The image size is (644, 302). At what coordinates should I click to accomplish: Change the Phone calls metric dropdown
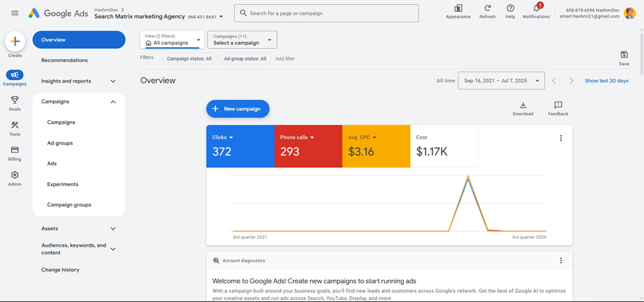(x=312, y=137)
